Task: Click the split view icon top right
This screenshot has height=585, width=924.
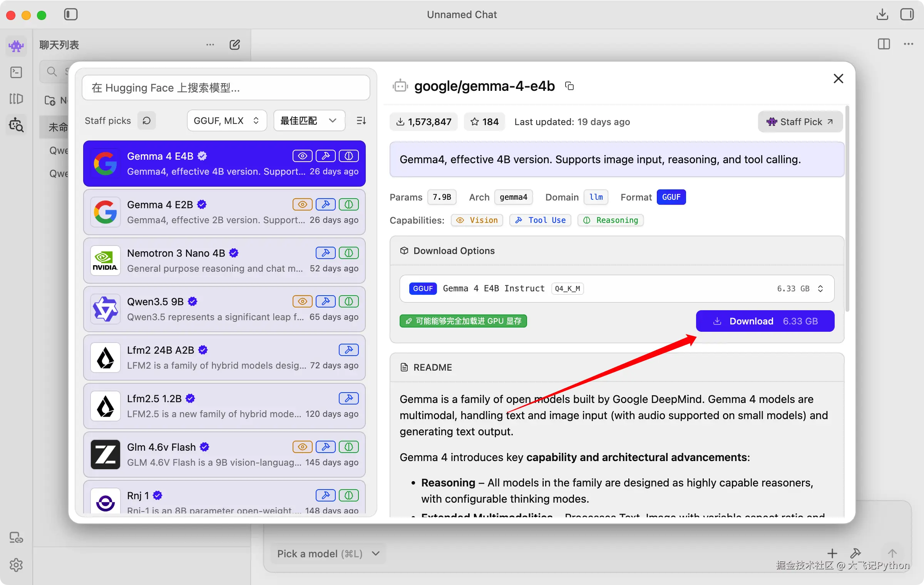Action: click(x=884, y=44)
